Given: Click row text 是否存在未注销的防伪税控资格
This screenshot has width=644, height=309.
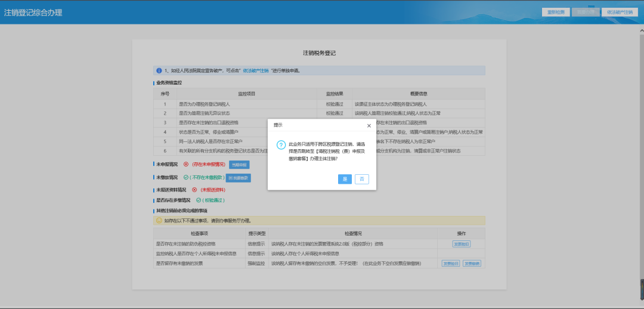Looking at the screenshot, I should [x=186, y=243].
